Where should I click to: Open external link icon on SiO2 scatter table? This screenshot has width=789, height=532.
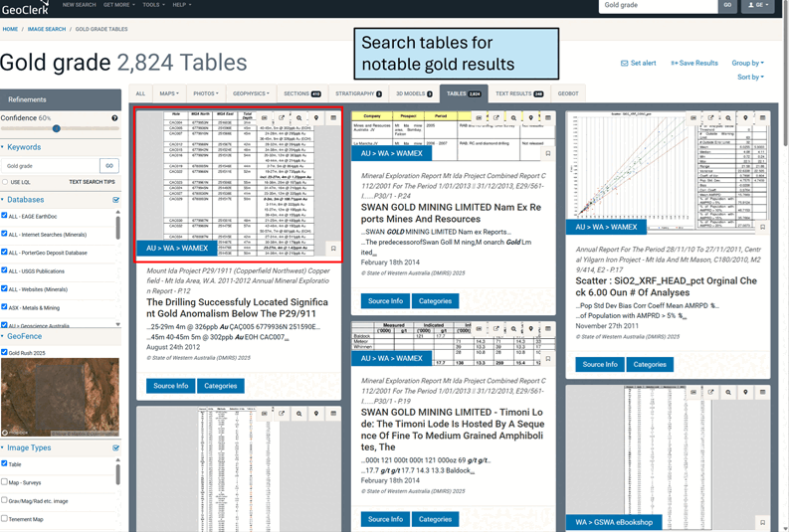710,117
